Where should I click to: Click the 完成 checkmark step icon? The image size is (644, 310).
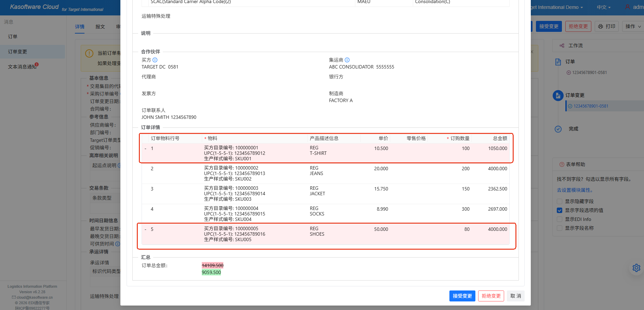pos(558,129)
